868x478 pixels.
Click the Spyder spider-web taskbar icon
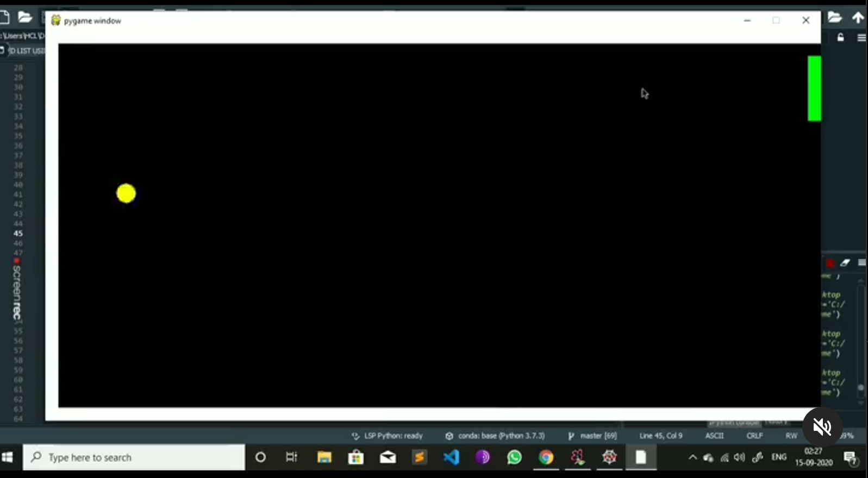(609, 457)
